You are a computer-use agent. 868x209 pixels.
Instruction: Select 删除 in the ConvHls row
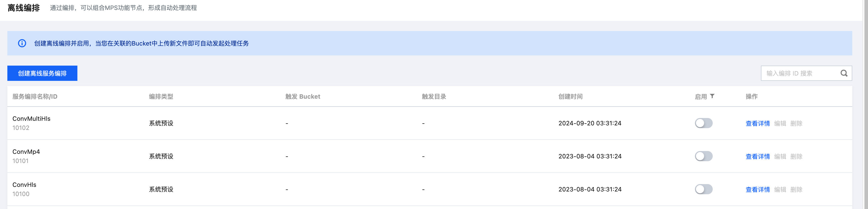(796, 190)
